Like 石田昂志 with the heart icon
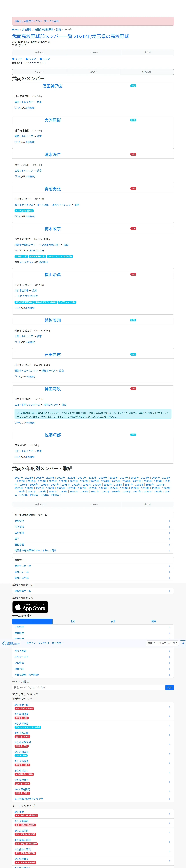Viewport: 186px width, 868px height. pos(15,377)
